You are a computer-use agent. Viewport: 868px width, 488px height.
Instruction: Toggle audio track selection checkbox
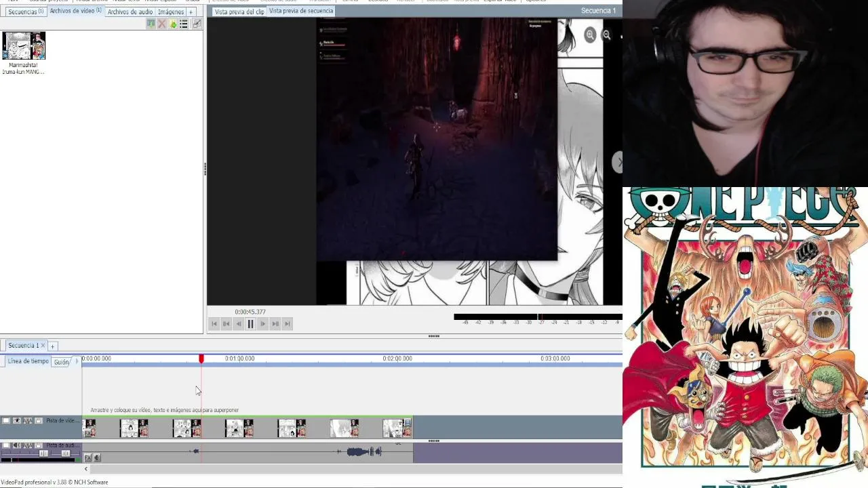(6, 445)
